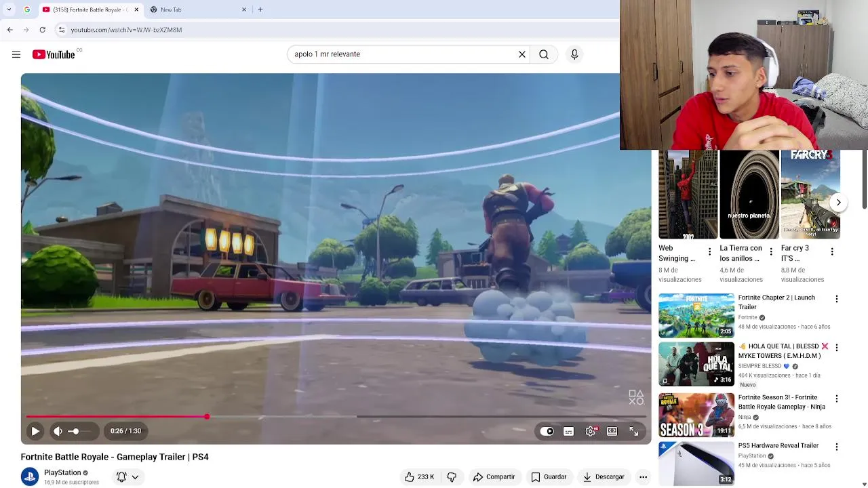Open options for PS5 Hardware Reveal video
This screenshot has height=488, width=868.
(x=837, y=447)
